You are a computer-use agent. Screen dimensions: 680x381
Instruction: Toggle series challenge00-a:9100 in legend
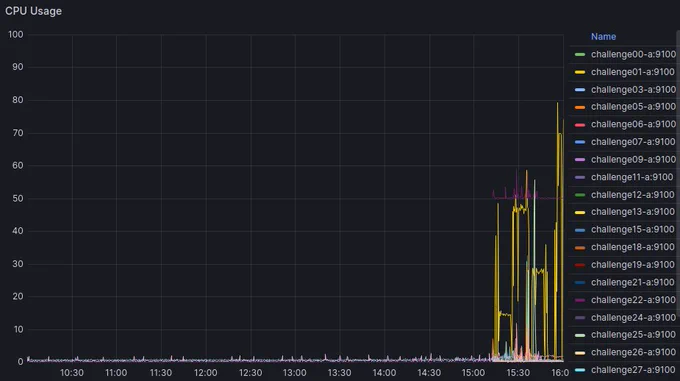click(x=633, y=54)
